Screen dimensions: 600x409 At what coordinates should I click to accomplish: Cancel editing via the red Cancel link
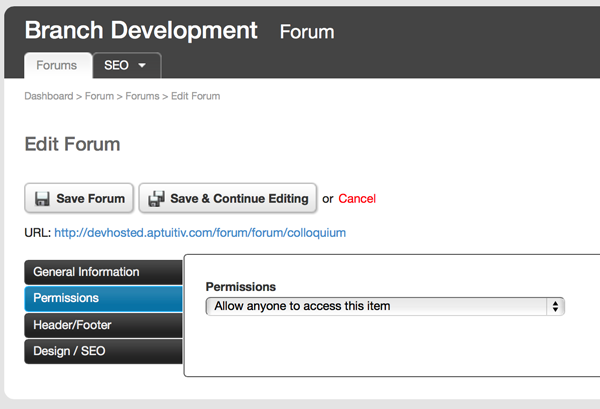pos(357,199)
